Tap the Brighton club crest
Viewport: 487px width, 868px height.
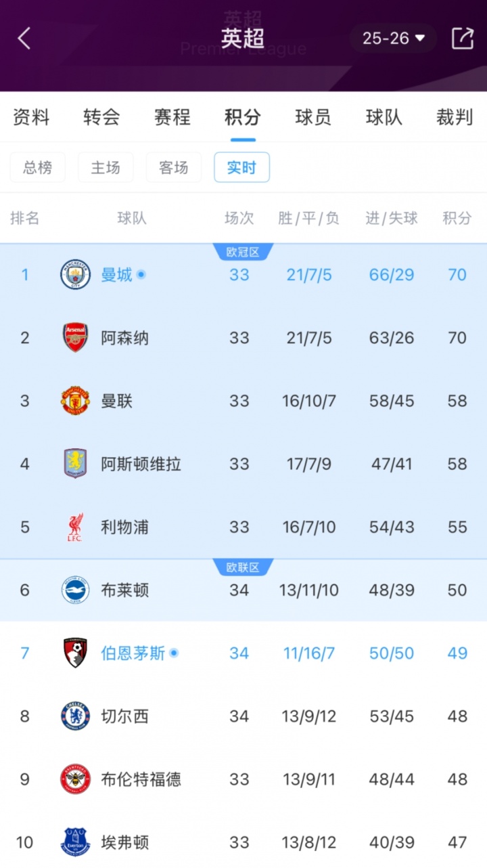click(75, 590)
